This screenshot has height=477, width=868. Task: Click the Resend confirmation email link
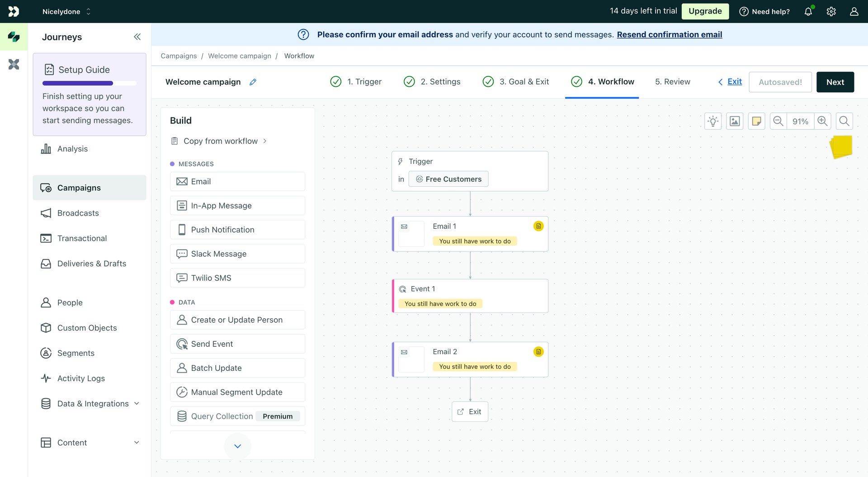pyautogui.click(x=669, y=34)
